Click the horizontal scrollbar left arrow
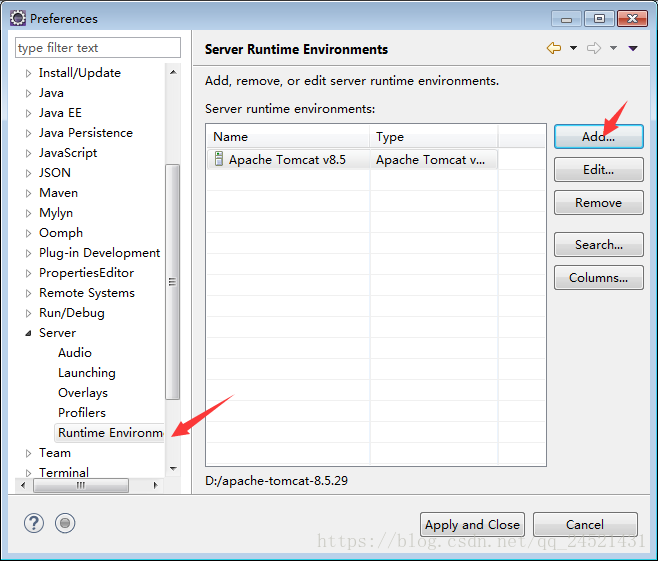The width and height of the screenshot is (658, 561). 23,485
